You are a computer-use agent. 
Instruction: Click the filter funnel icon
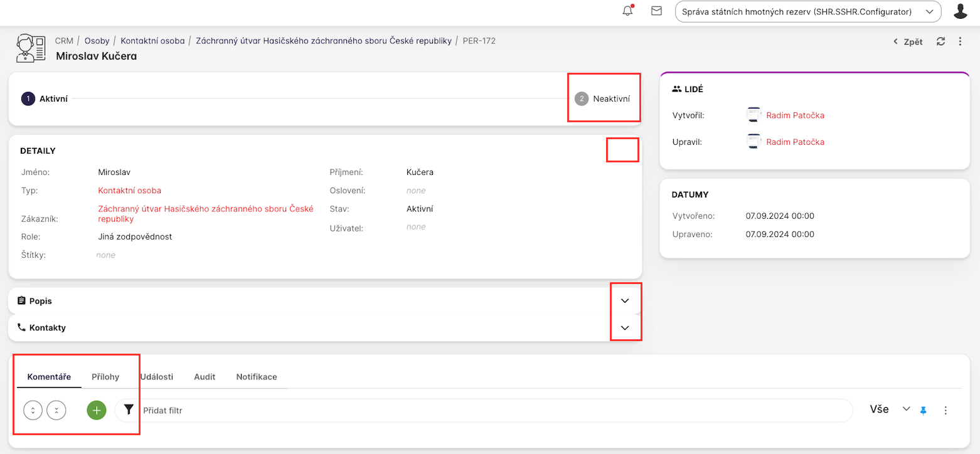(129, 410)
